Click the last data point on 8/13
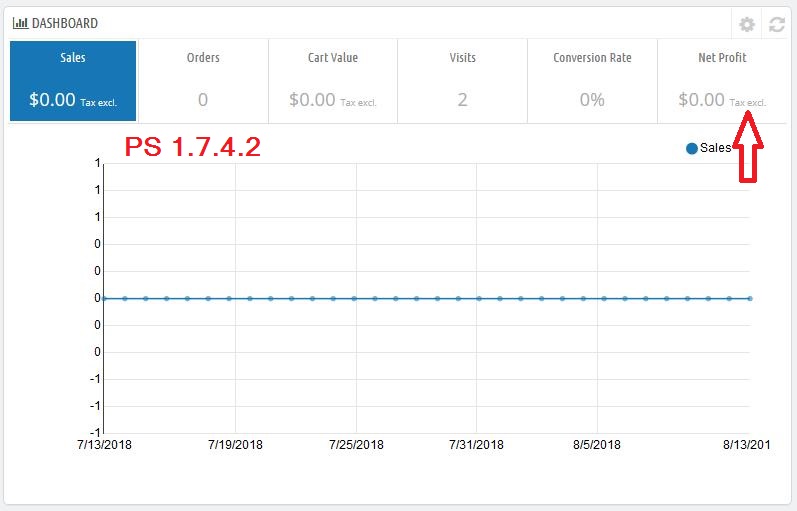The width and height of the screenshot is (797, 511). point(750,298)
